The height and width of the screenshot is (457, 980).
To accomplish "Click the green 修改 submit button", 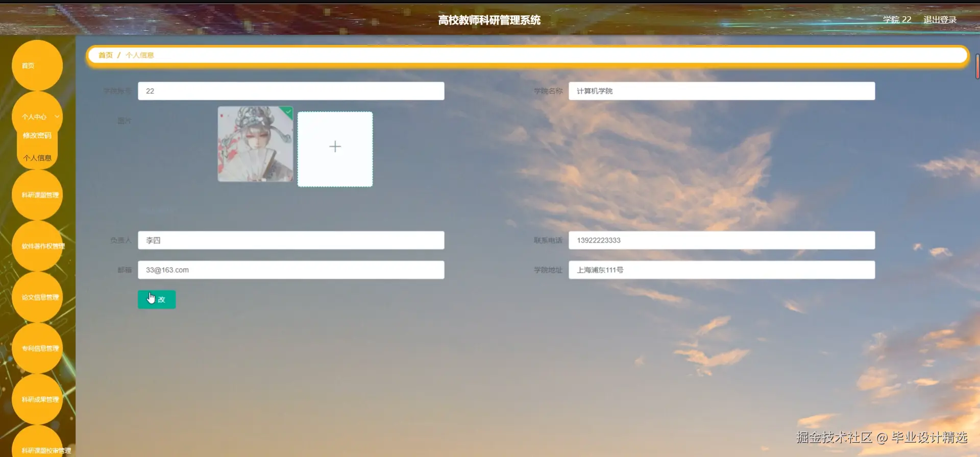I will pos(157,299).
